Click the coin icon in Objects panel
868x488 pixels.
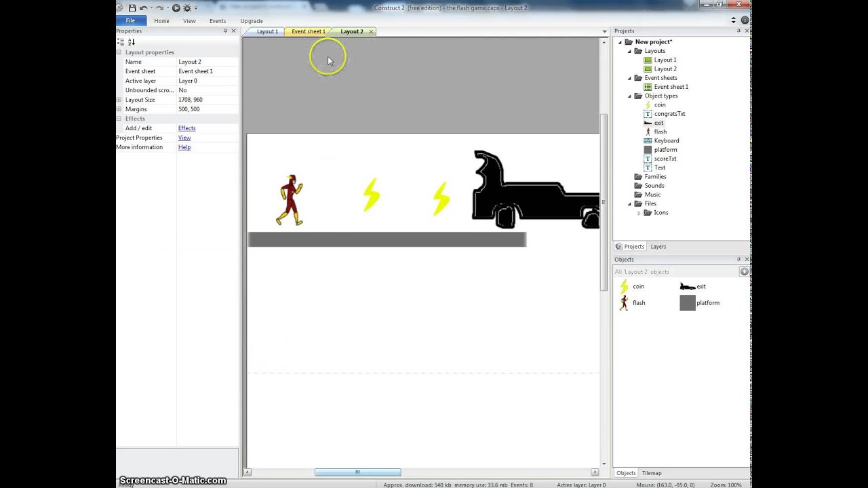point(624,287)
